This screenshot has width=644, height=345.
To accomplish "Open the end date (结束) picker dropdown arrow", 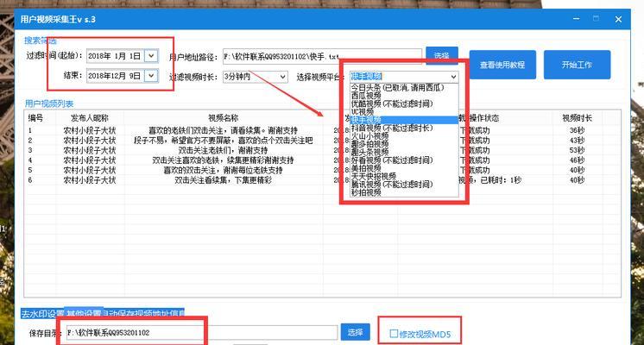I will click(x=151, y=76).
